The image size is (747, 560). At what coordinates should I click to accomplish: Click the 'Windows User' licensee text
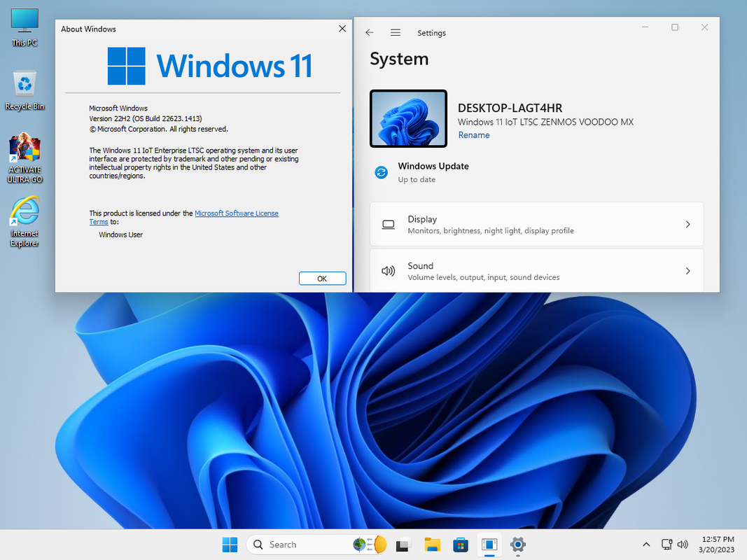click(120, 234)
